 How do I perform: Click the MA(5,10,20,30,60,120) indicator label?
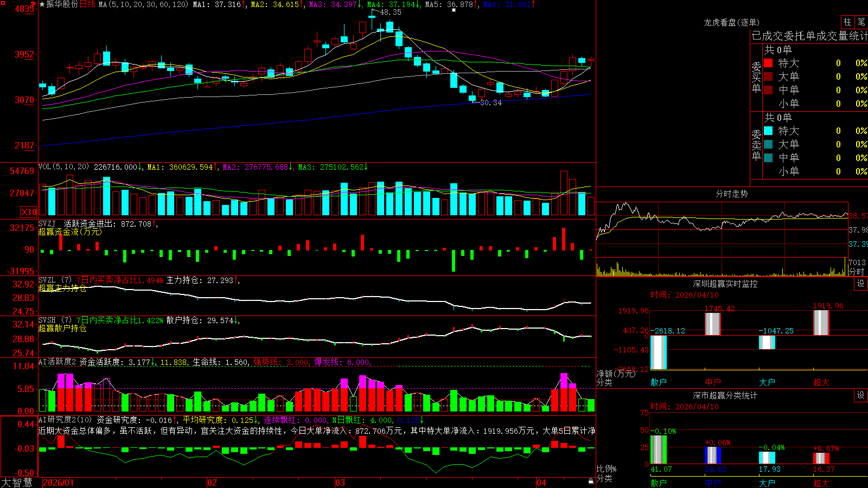point(144,4)
